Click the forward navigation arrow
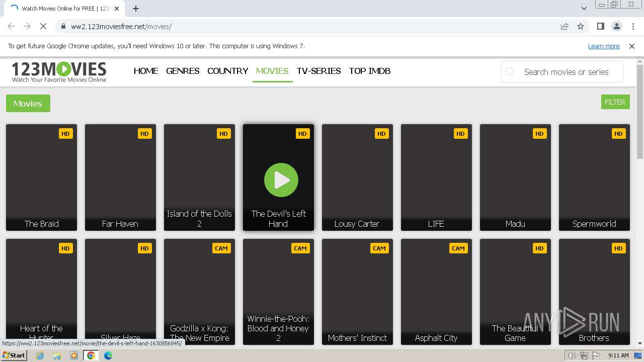Viewport: 644px width, 362px height. (27, 27)
